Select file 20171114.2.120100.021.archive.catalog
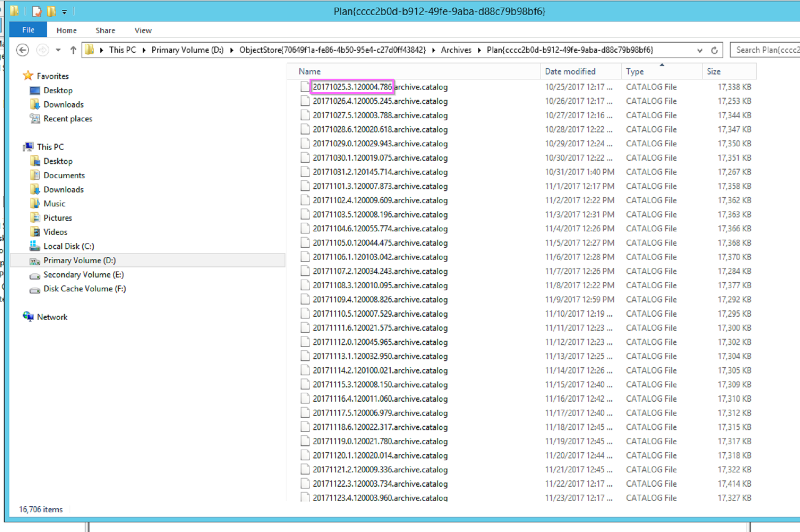 (x=380, y=370)
